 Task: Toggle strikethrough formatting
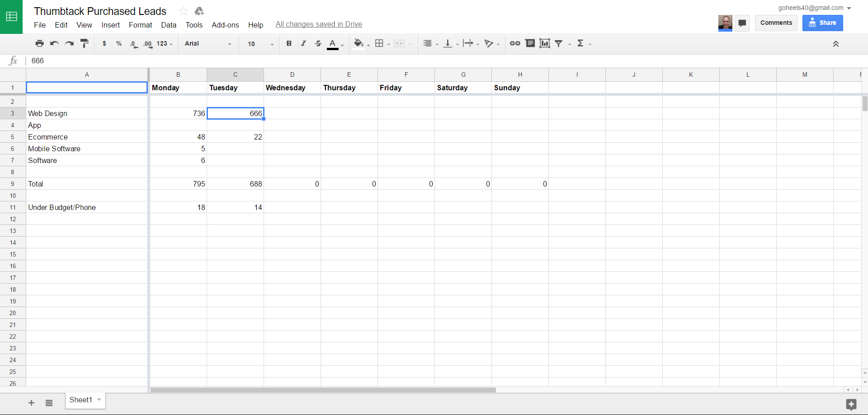pyautogui.click(x=318, y=43)
